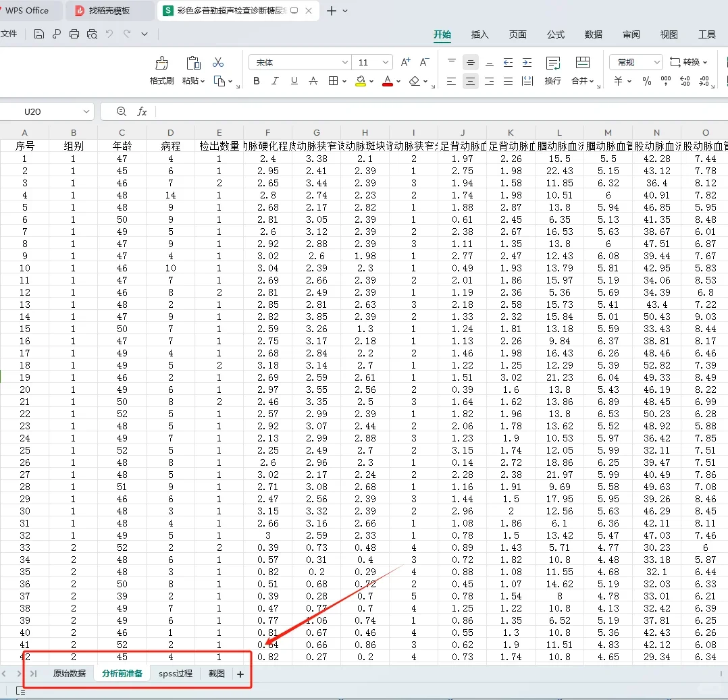
Task: Click the formula bar input field
Action: pyautogui.click(x=441, y=111)
